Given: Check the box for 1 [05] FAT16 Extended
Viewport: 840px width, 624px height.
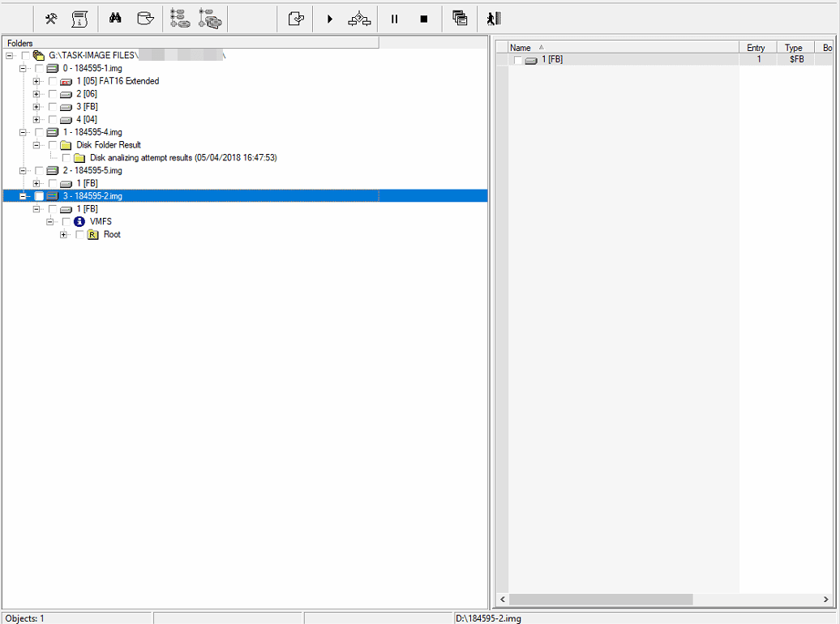Looking at the screenshot, I should 53,81.
